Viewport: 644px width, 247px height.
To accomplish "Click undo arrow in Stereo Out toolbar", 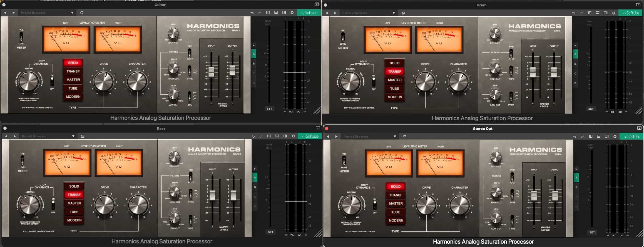I will tap(575, 137).
